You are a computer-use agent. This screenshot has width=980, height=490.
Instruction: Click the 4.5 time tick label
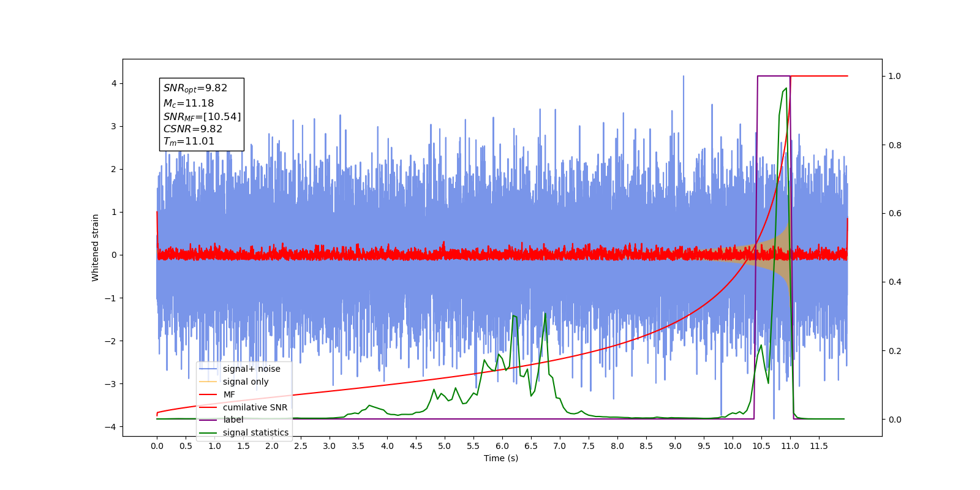[416, 446]
